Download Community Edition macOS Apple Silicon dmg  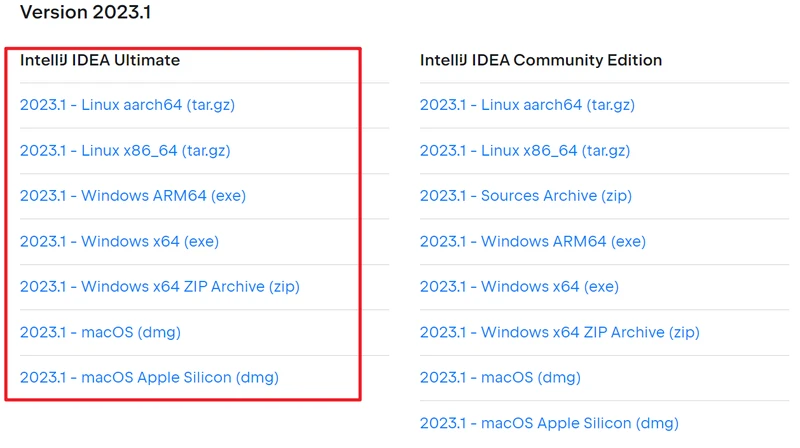[549, 423]
